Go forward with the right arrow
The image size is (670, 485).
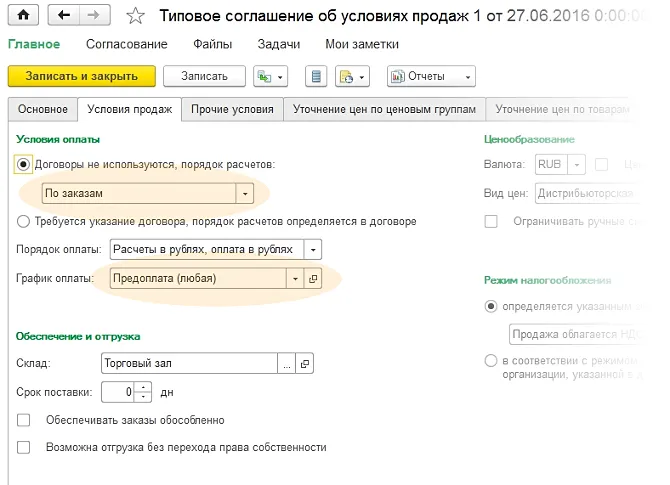(x=94, y=15)
